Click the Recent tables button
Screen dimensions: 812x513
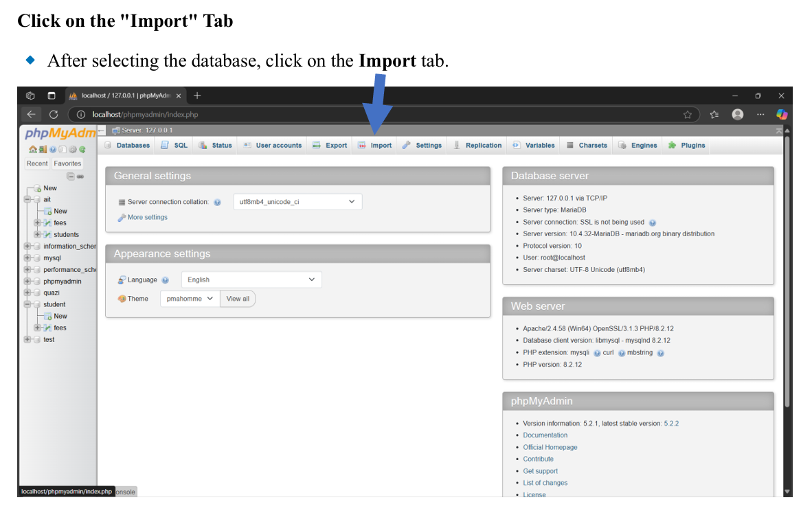pos(37,163)
